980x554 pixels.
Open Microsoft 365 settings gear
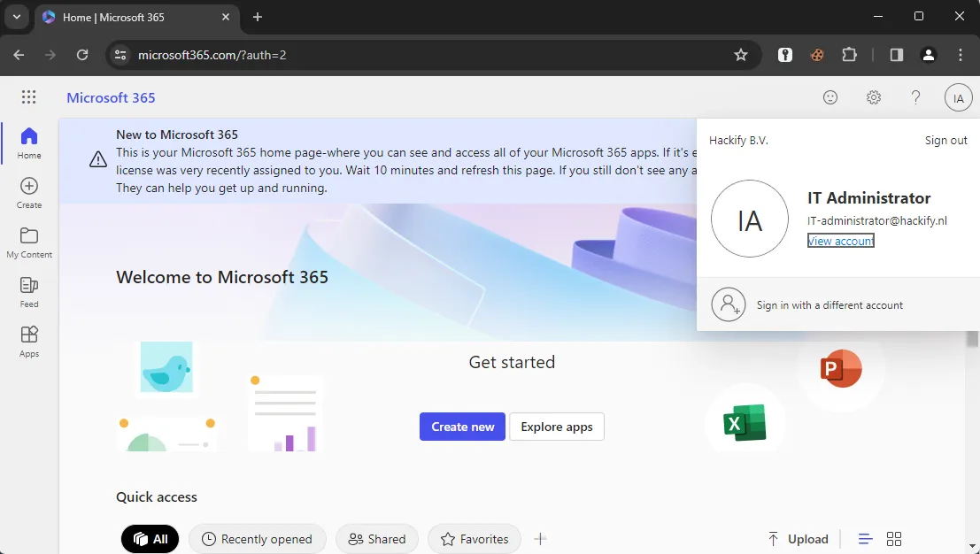click(873, 97)
